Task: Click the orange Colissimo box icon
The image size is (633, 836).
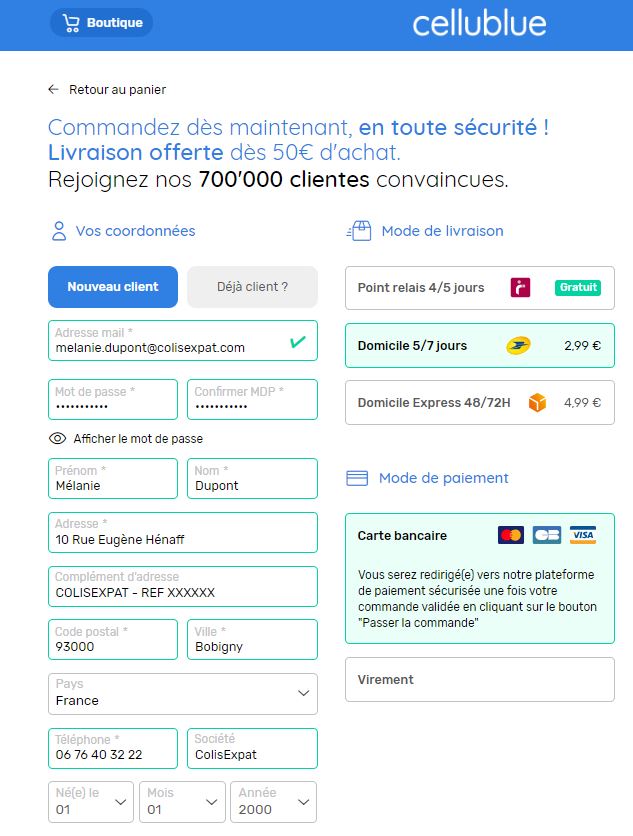Action: tap(537, 403)
